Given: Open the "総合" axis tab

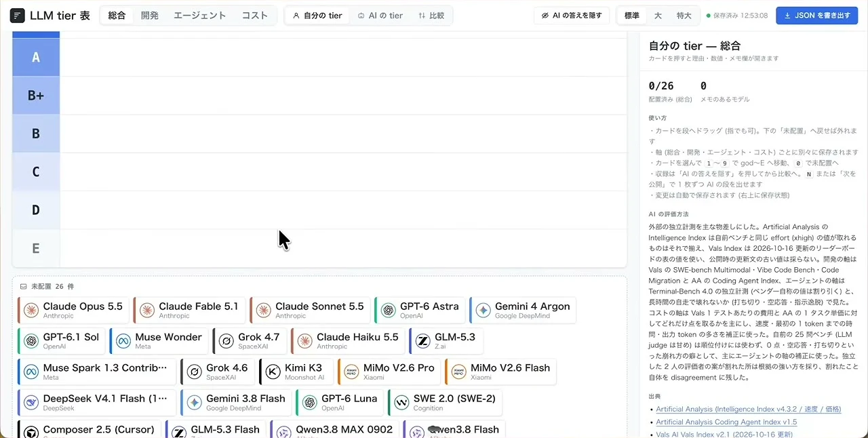Looking at the screenshot, I should (117, 16).
